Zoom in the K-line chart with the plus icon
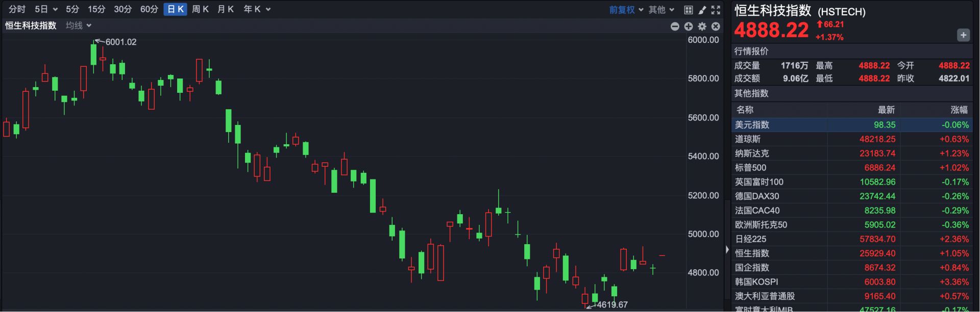 689,26
